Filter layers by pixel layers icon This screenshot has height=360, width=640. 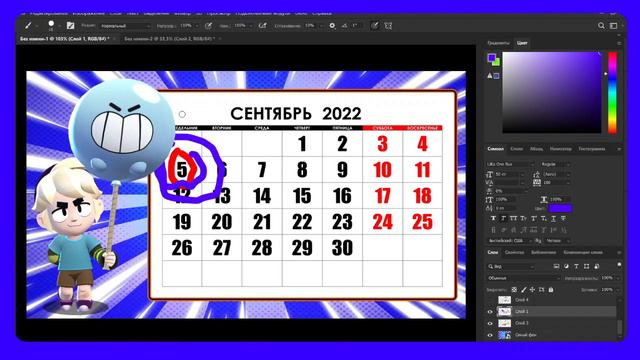[556, 267]
